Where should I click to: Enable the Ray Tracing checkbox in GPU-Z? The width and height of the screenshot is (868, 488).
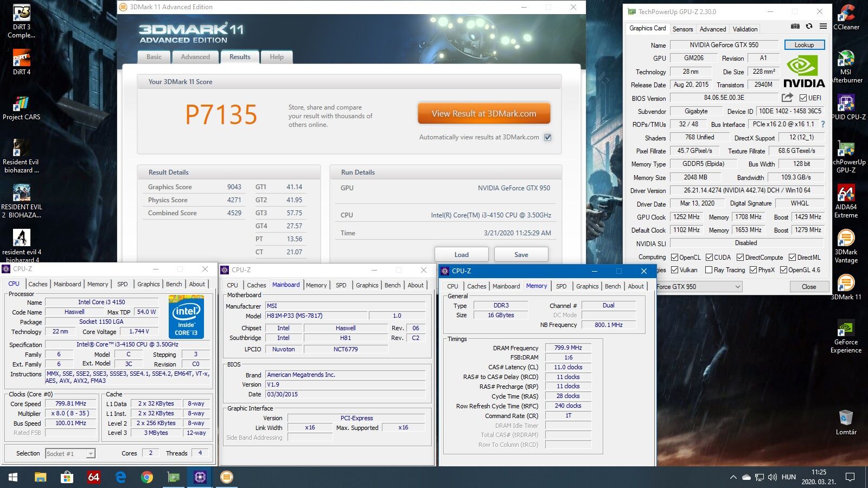click(709, 270)
